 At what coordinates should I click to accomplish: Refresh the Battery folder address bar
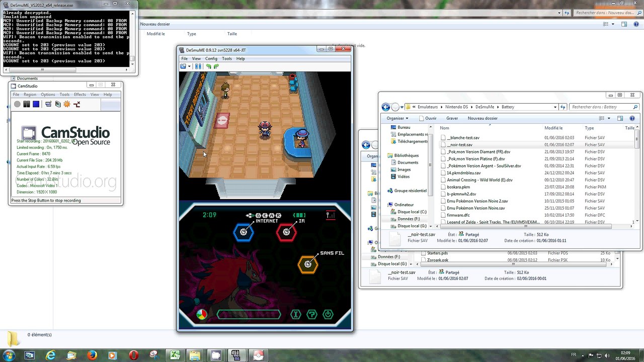tap(563, 107)
